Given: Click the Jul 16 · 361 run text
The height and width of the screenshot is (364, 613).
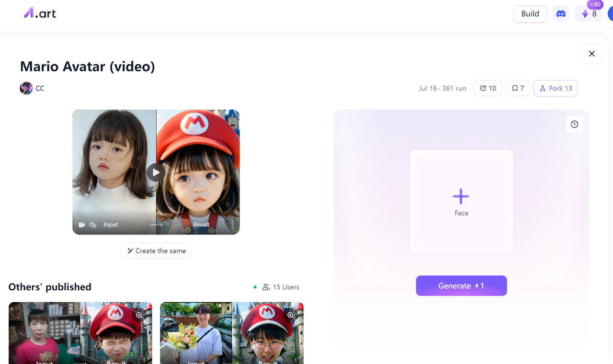Looking at the screenshot, I should click(x=443, y=88).
